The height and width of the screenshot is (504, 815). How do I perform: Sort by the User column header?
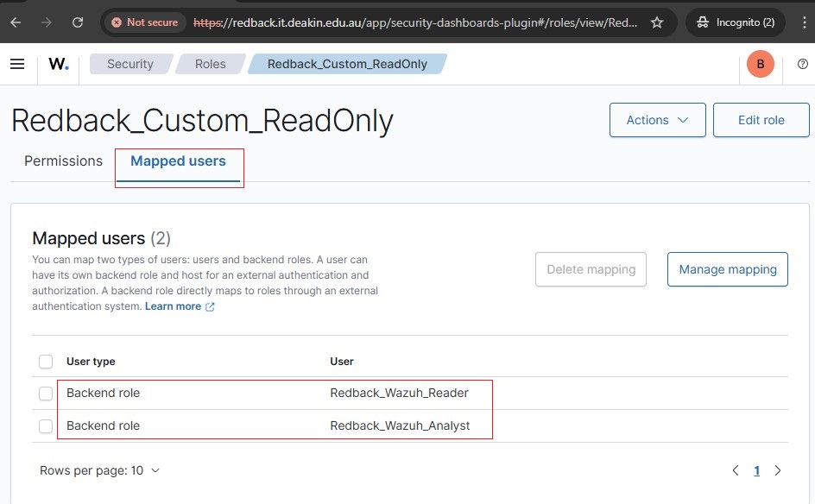point(342,361)
